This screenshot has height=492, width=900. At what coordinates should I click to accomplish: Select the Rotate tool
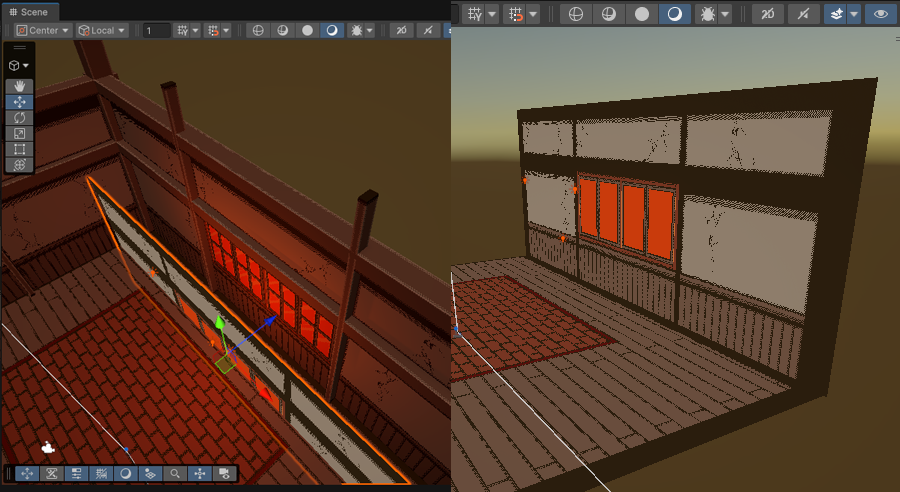(x=20, y=118)
